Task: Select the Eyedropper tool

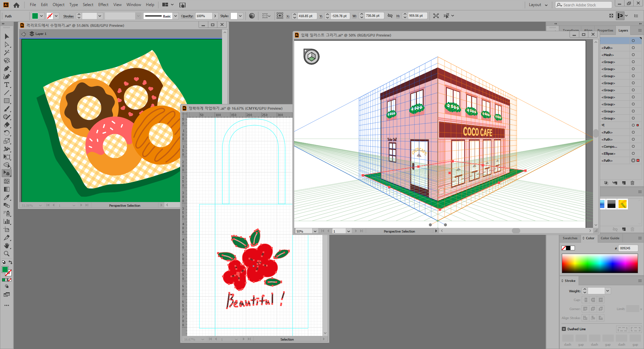Action: [x=7, y=197]
